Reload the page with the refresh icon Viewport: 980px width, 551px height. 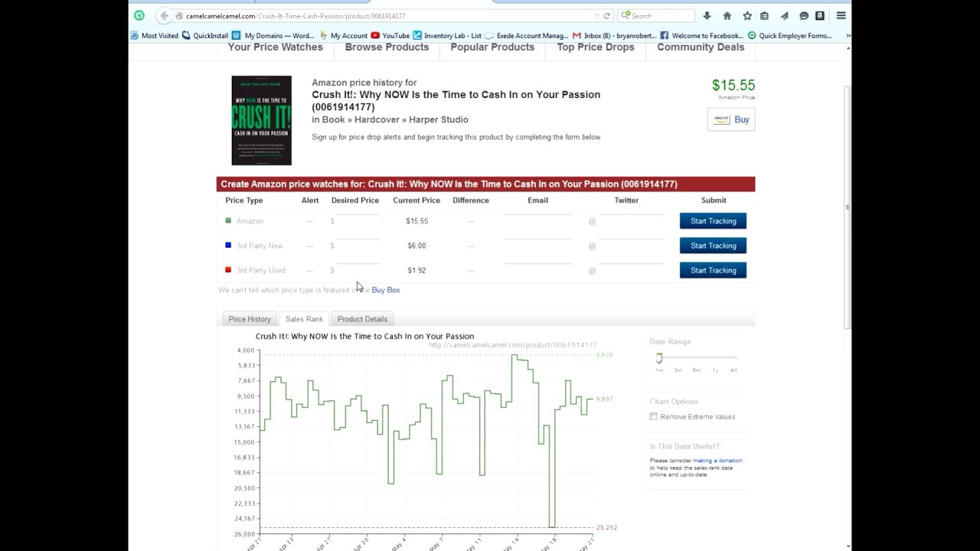point(607,15)
